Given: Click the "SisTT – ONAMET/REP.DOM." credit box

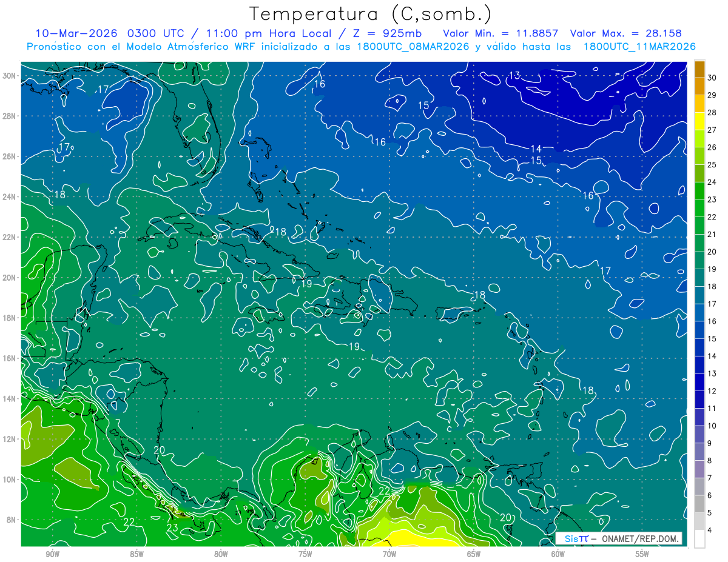Looking at the screenshot, I should point(619,538).
